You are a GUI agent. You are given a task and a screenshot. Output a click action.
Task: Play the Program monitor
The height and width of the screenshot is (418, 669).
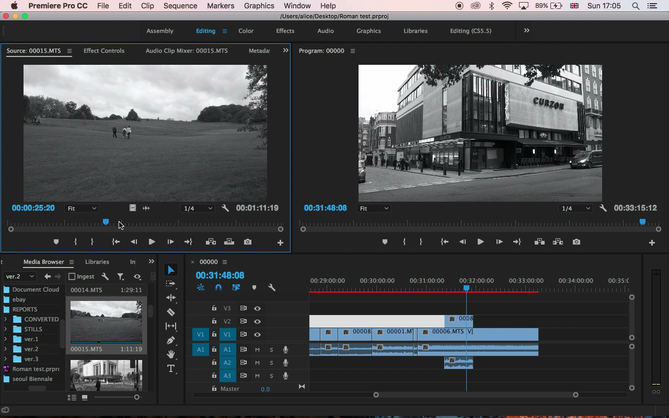click(x=480, y=242)
